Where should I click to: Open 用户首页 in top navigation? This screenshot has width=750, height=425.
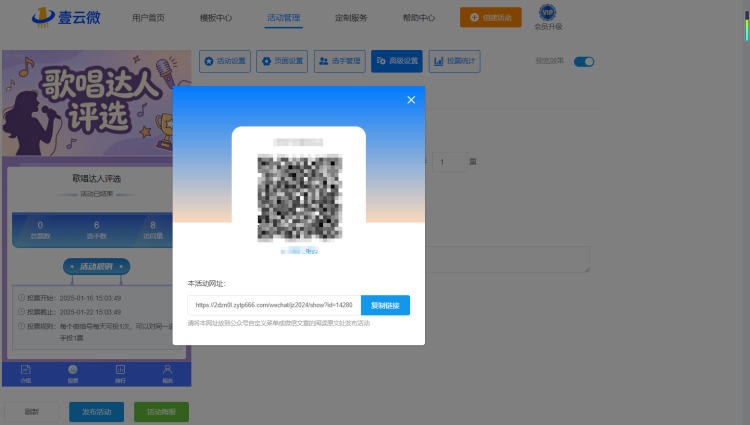(148, 18)
